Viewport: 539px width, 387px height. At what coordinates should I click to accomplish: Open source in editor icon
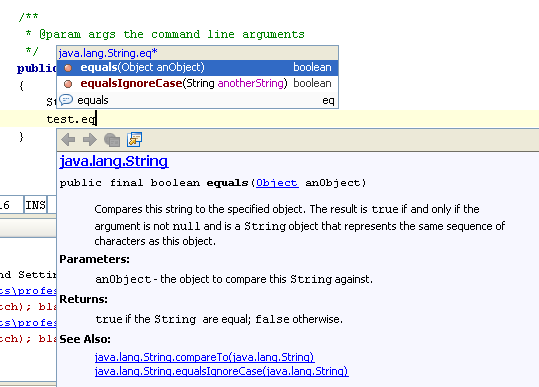tap(134, 140)
